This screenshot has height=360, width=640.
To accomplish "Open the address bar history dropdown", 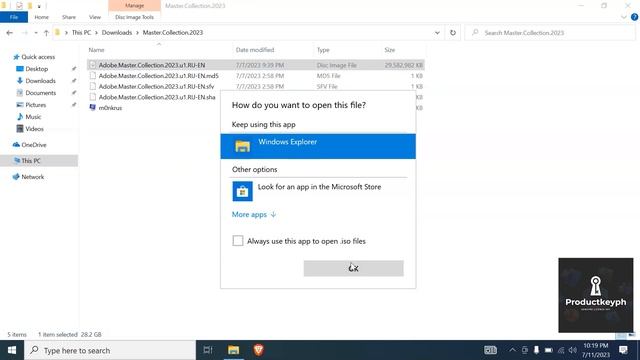I will click(x=437, y=33).
